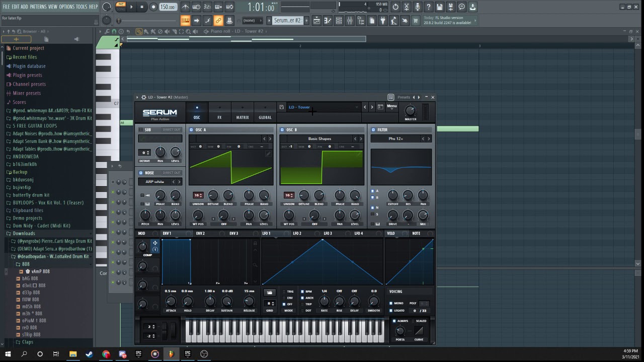Toggle LFO BPM sync checkbox
The height and width of the screenshot is (362, 644).
pos(302,292)
